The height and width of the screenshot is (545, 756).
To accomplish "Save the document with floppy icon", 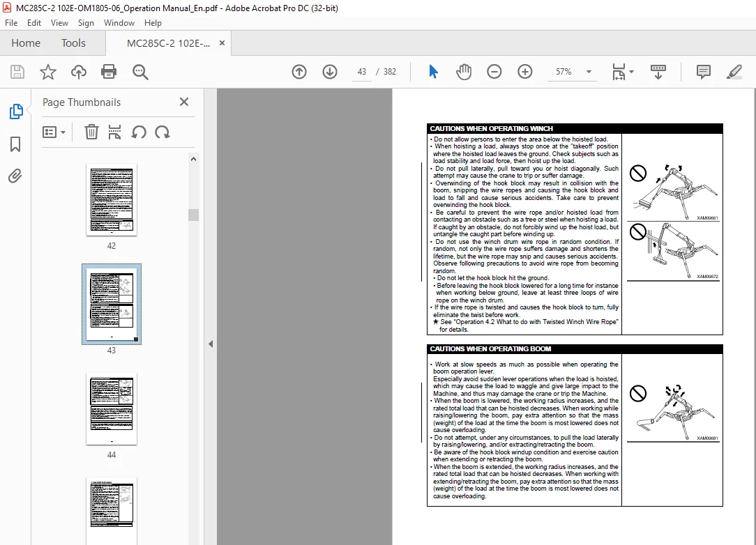I will pyautogui.click(x=17, y=72).
